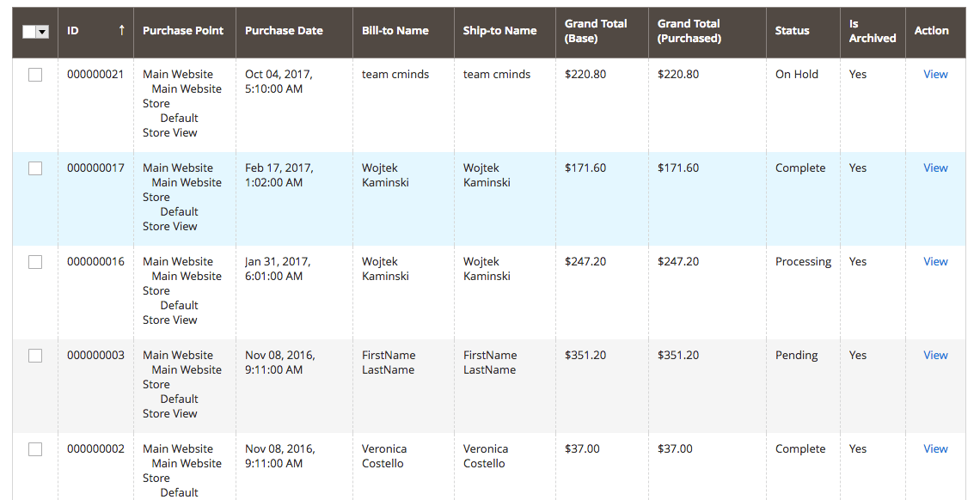Sort by Purchase Date column header
This screenshot has height=500, width=980.
click(x=284, y=31)
